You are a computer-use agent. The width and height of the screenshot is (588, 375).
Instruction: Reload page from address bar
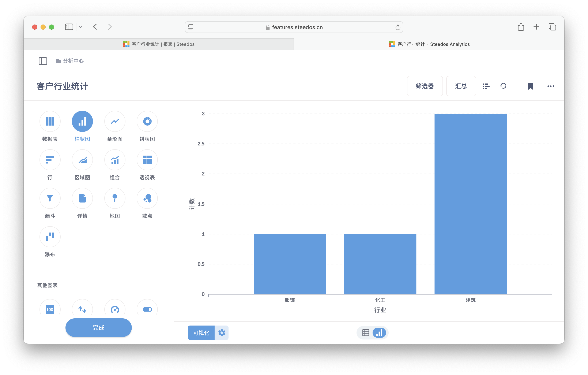tap(397, 27)
